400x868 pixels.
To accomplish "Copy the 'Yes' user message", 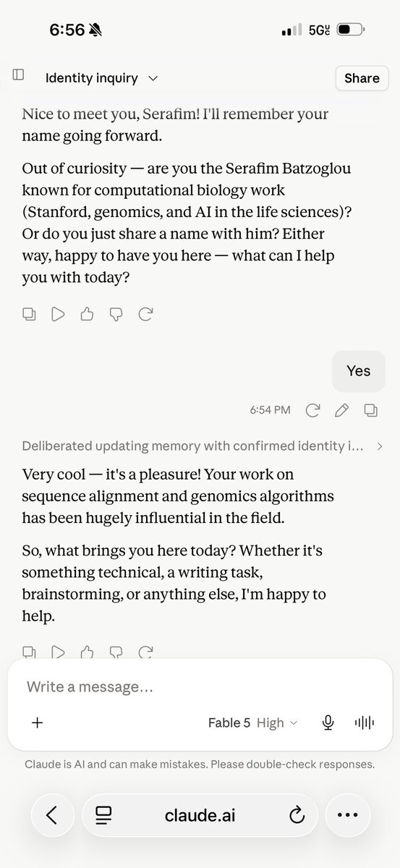I will (x=370, y=410).
